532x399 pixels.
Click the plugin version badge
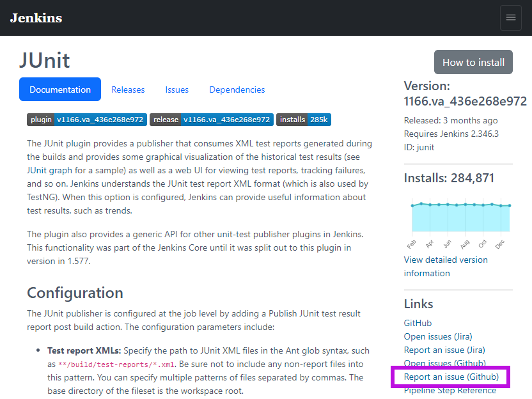86,120
